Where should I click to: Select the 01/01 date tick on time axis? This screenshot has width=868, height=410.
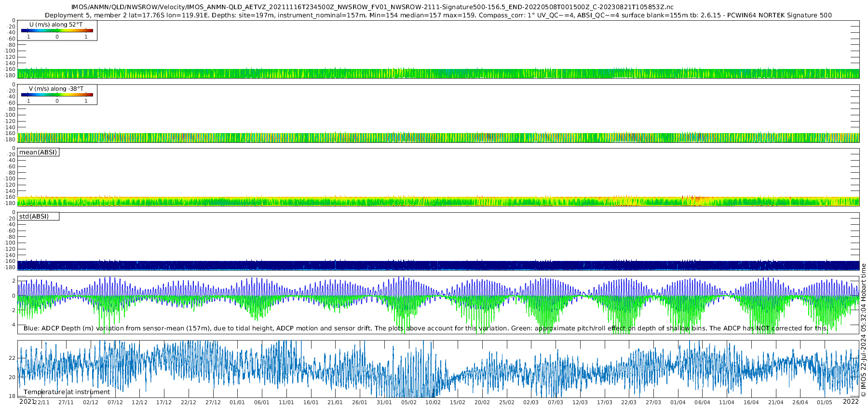point(237,403)
